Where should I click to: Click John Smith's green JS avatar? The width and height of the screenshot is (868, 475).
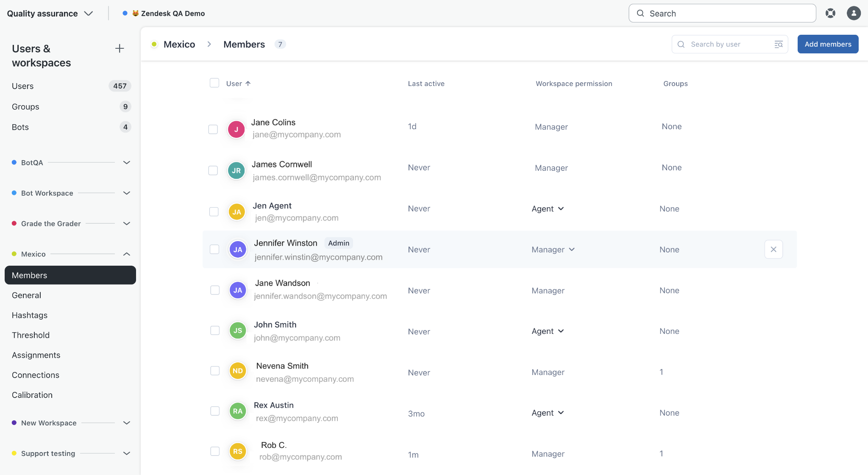(x=238, y=331)
